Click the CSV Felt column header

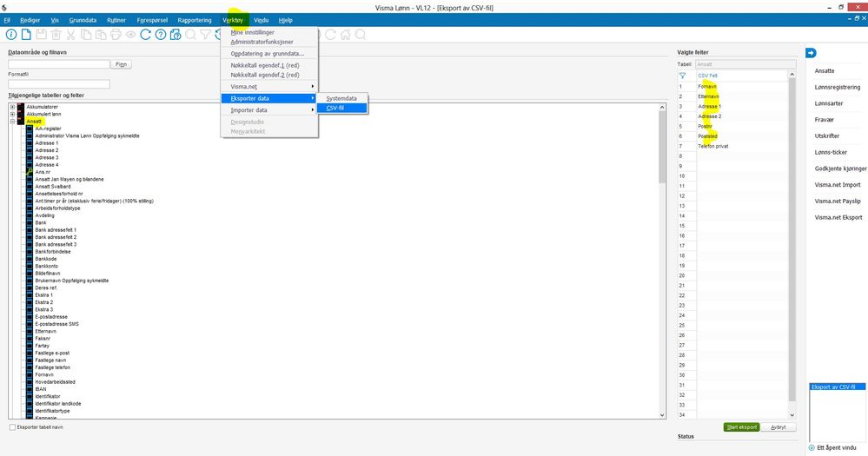742,76
